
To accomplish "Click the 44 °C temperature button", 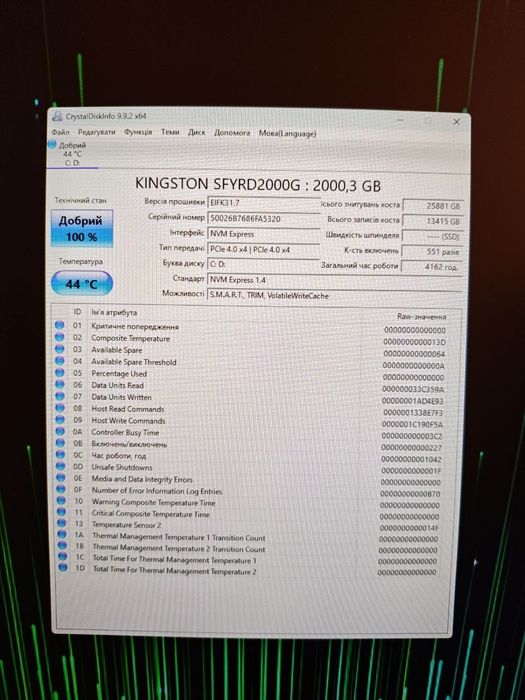I will click(x=82, y=283).
